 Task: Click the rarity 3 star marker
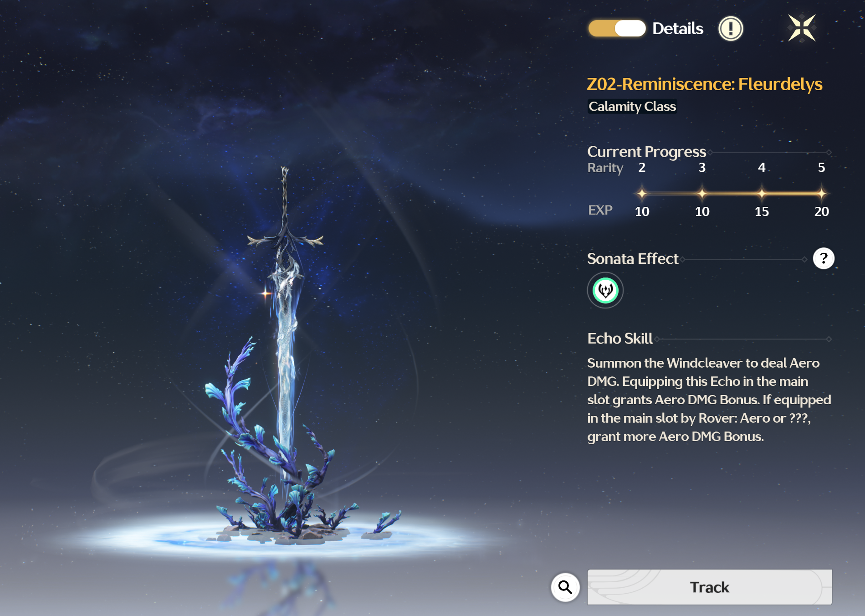pos(702,193)
